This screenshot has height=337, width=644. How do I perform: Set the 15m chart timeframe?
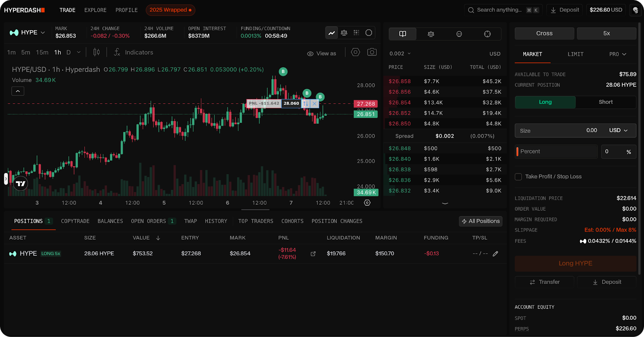pyautogui.click(x=42, y=52)
